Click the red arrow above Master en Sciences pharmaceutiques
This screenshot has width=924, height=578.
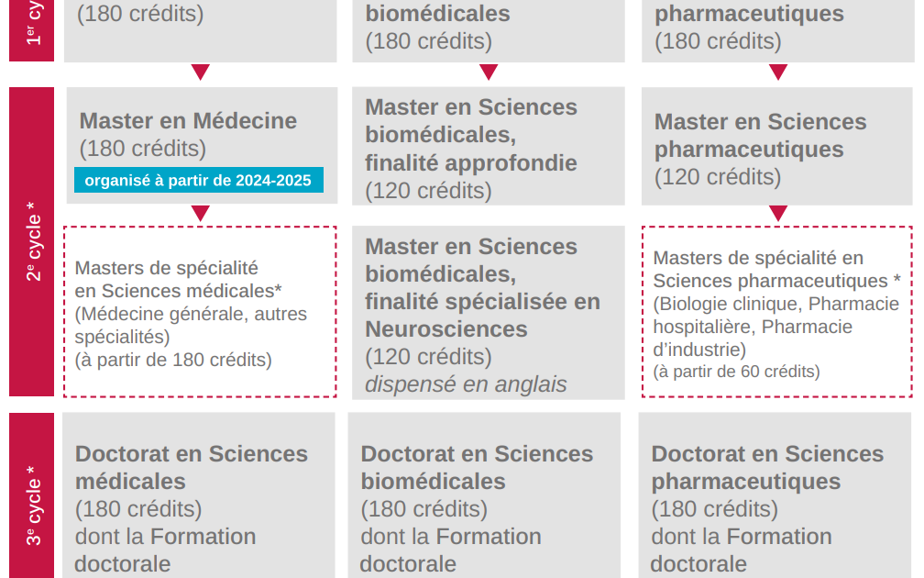pos(778,72)
